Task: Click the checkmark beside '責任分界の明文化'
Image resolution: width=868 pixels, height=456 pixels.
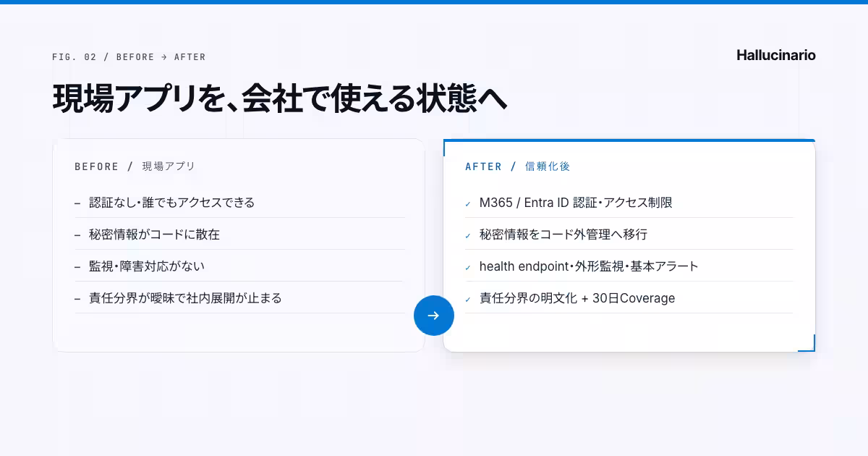Action: click(x=468, y=300)
